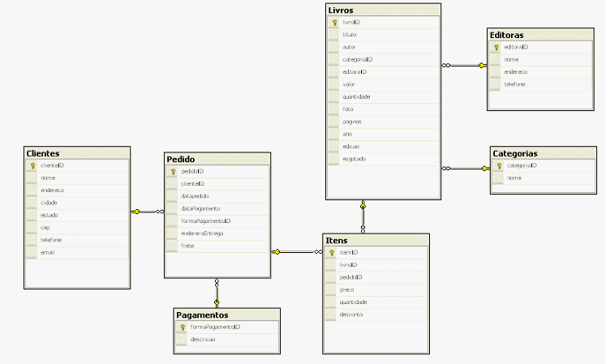Click the key icon next to pedidoID in Pedido

click(172, 172)
